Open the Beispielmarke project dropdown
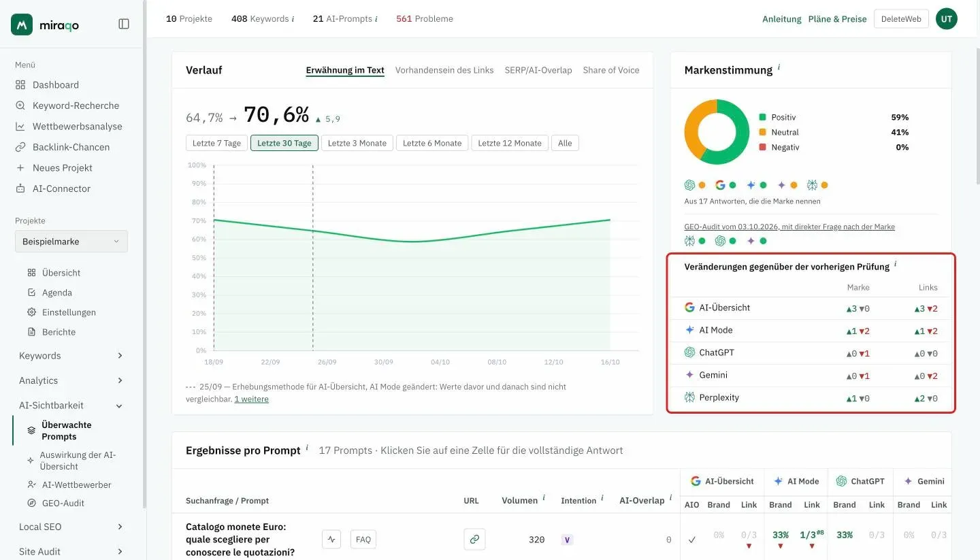 click(71, 242)
